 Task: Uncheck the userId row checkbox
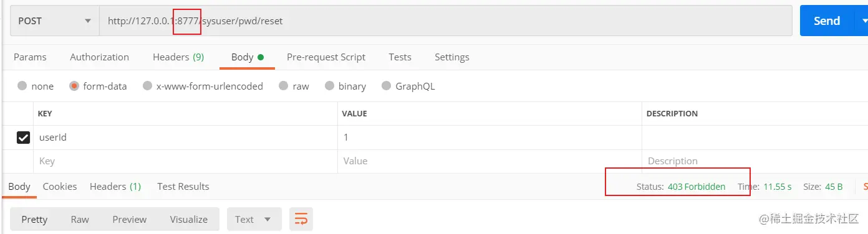tap(24, 138)
